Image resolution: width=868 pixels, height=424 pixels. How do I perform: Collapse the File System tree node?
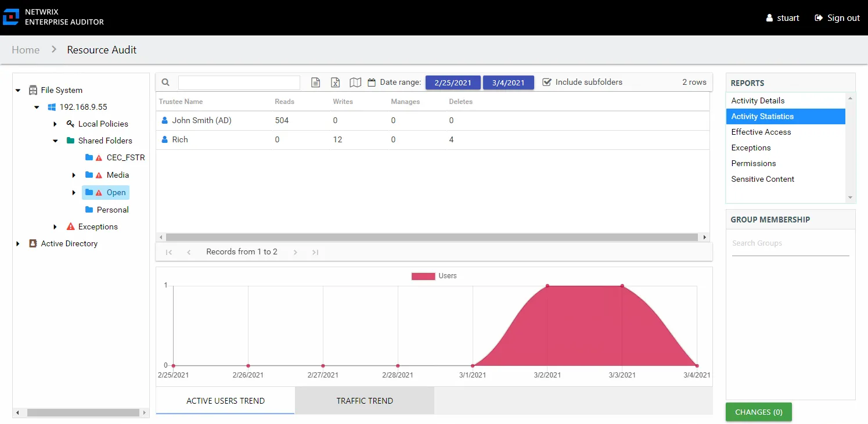pos(18,91)
